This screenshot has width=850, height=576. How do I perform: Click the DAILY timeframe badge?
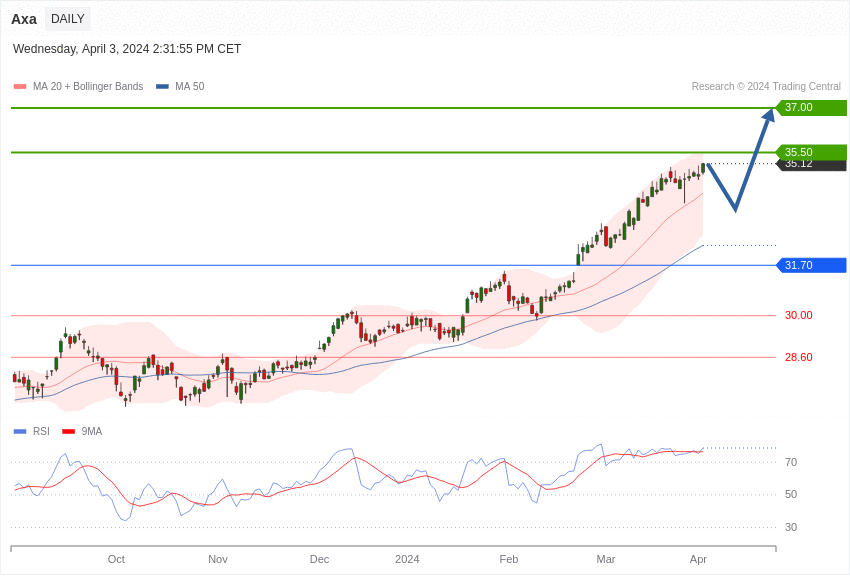pos(68,19)
